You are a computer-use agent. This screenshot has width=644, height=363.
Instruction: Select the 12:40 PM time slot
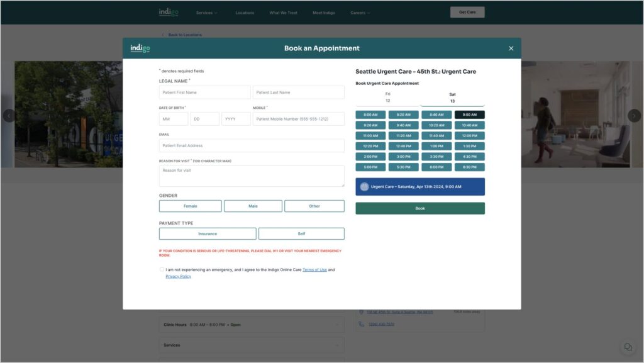[x=403, y=146]
